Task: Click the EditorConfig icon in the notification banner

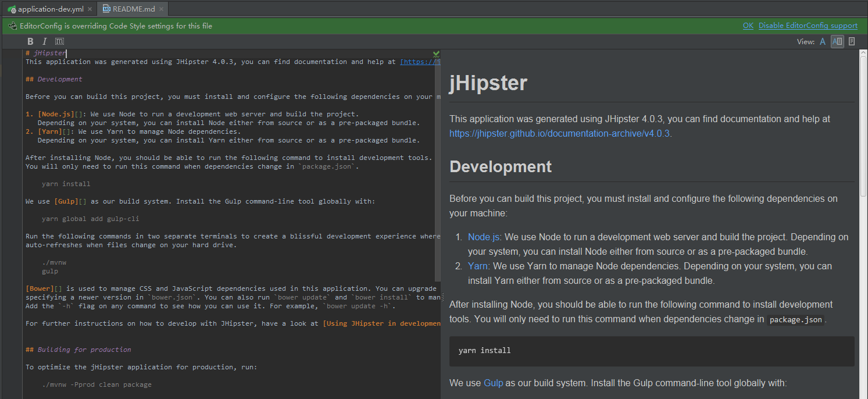Action: click(x=12, y=26)
